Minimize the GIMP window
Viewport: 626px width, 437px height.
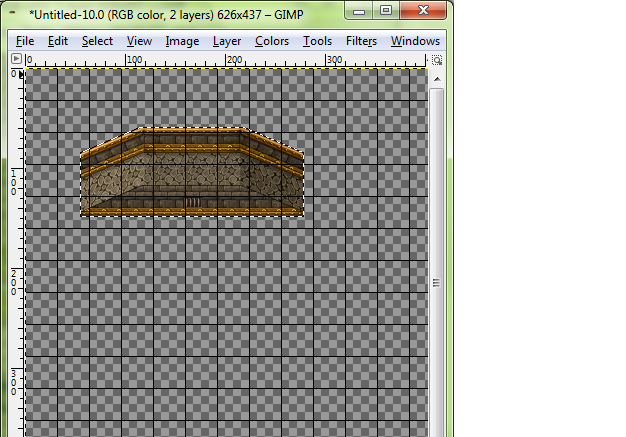point(359,10)
